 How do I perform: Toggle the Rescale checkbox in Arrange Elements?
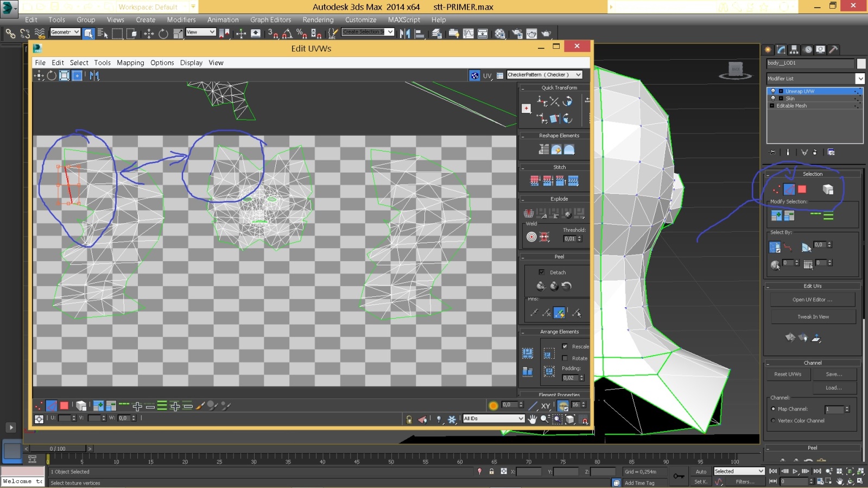click(565, 346)
